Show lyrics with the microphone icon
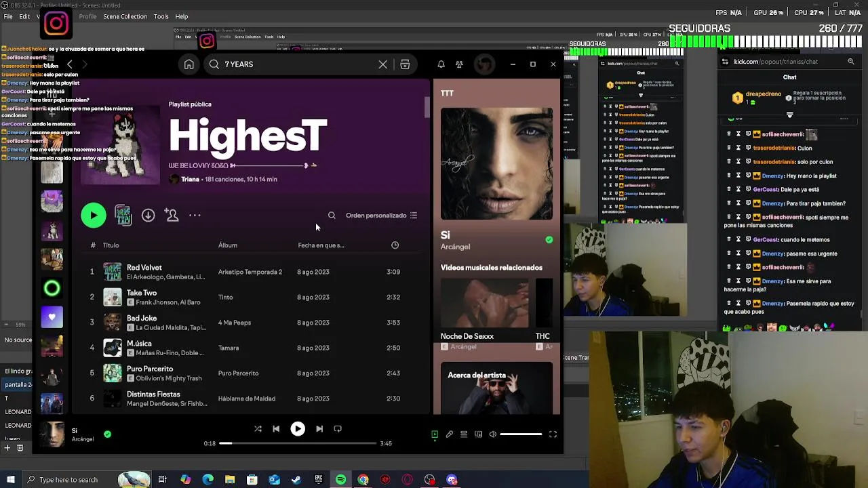Image resolution: width=868 pixels, height=488 pixels. point(449,434)
